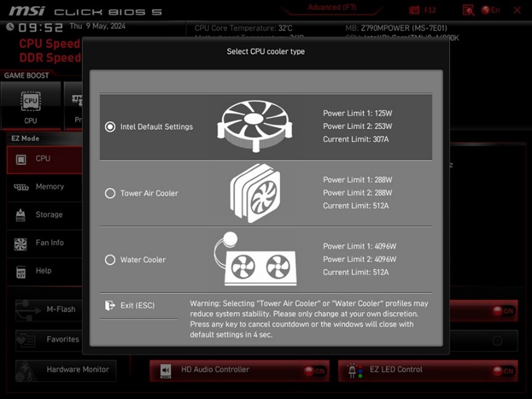The height and width of the screenshot is (399, 532).
Task: Toggle HD Audio Controller on/off switch
Action: pyautogui.click(x=314, y=371)
